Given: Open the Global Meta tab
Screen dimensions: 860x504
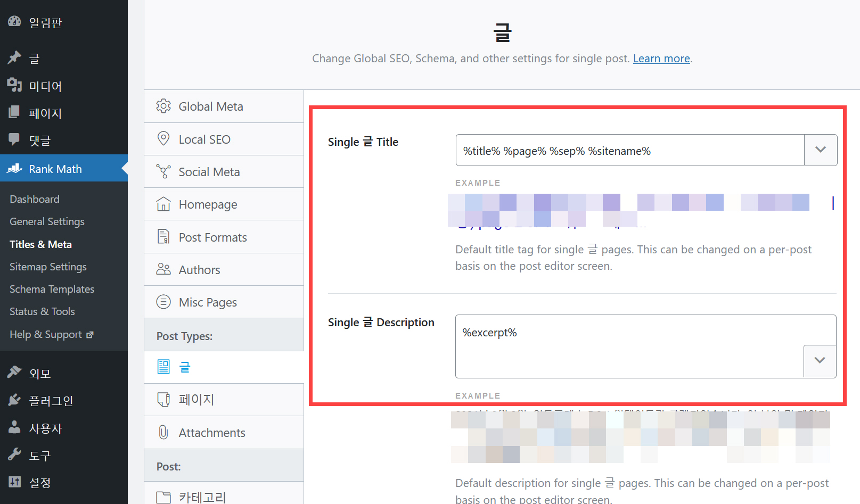Looking at the screenshot, I should tap(224, 106).
